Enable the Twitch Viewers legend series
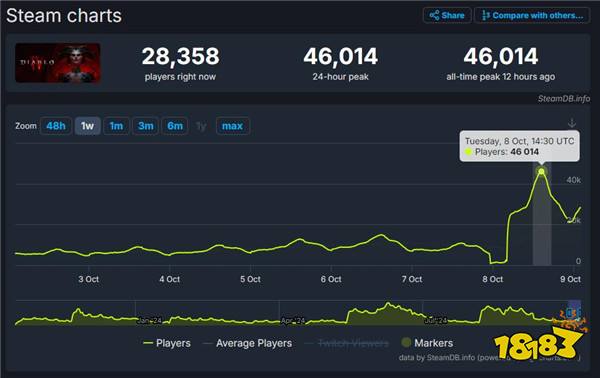 (x=347, y=343)
